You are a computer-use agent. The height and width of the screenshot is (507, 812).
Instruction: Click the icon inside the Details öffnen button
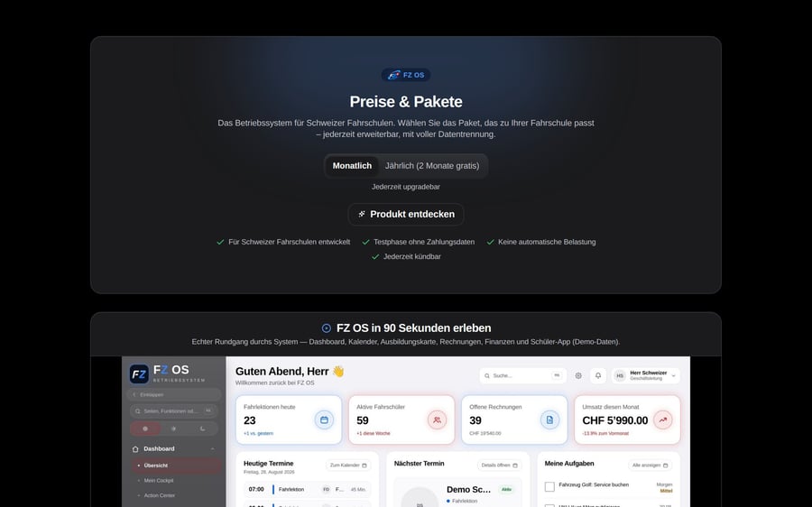point(515,466)
